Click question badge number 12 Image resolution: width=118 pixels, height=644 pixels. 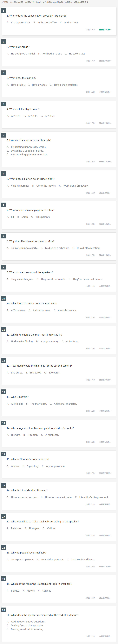4,361
